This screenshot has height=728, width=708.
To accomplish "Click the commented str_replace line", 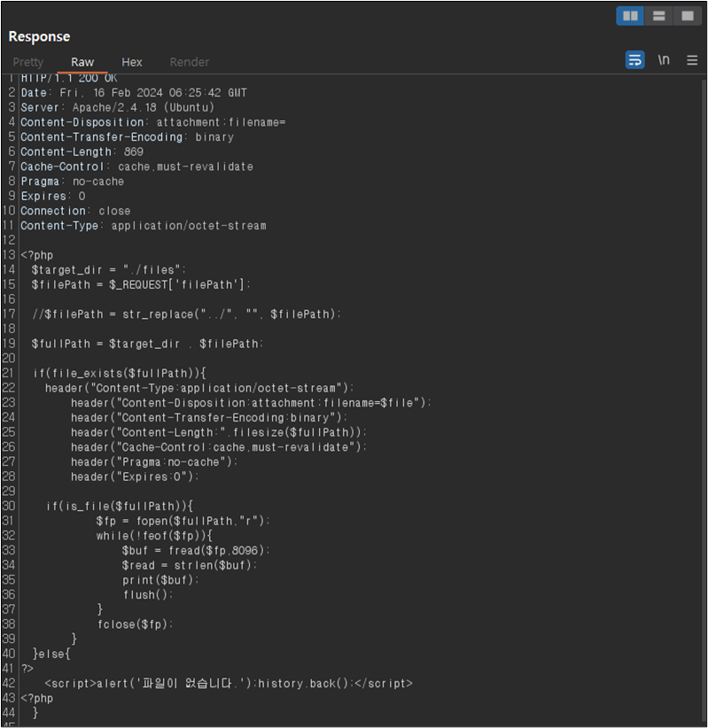I will [186, 314].
